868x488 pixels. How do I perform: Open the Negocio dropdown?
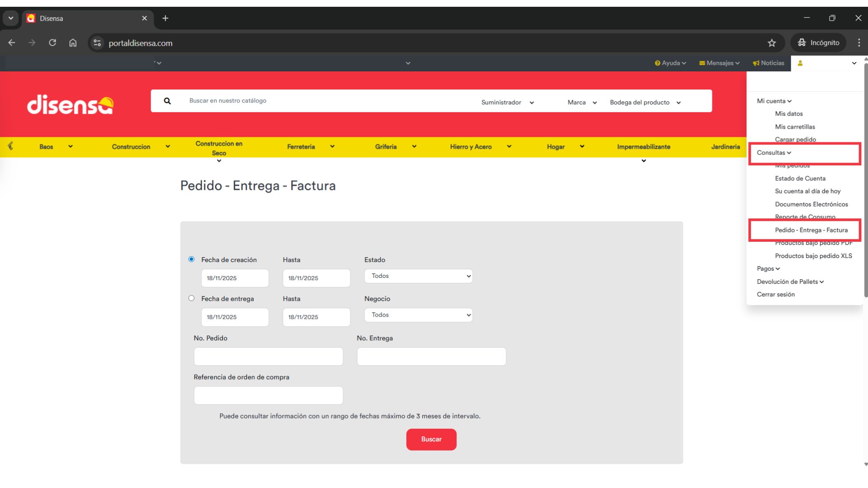click(x=418, y=315)
